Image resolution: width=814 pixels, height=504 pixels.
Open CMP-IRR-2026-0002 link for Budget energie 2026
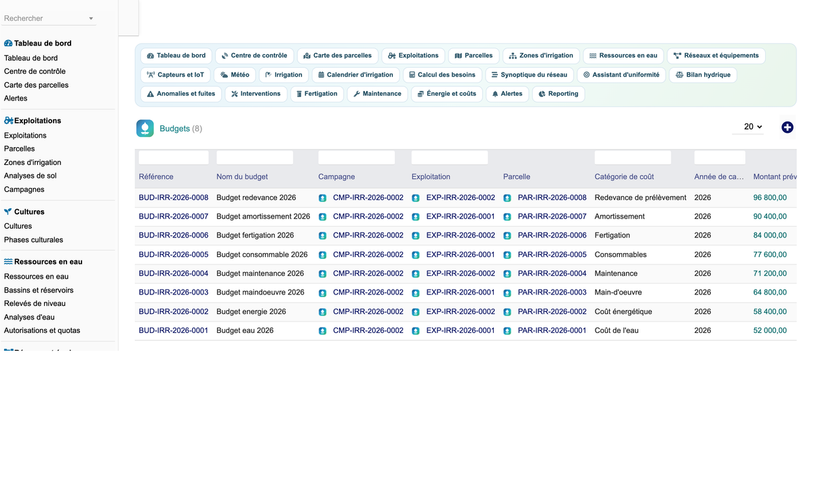pyautogui.click(x=368, y=312)
